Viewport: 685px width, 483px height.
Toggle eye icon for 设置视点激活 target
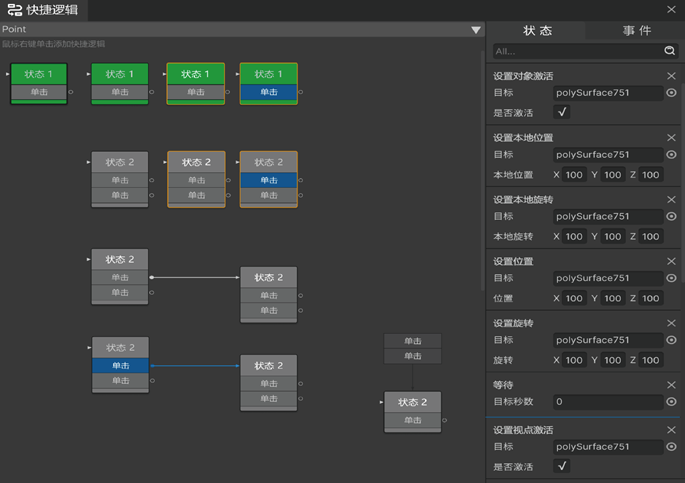click(x=671, y=447)
